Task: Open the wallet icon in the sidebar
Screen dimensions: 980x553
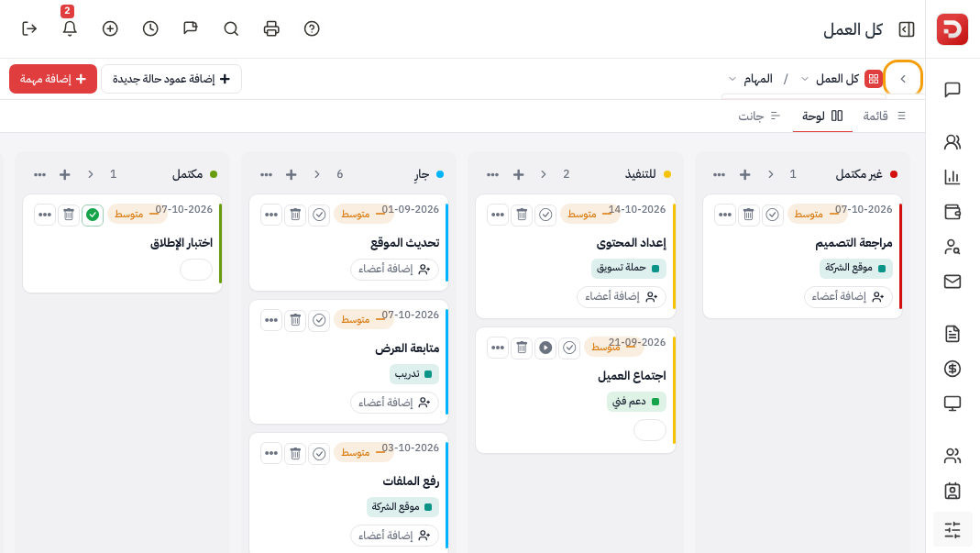Action: coord(952,212)
